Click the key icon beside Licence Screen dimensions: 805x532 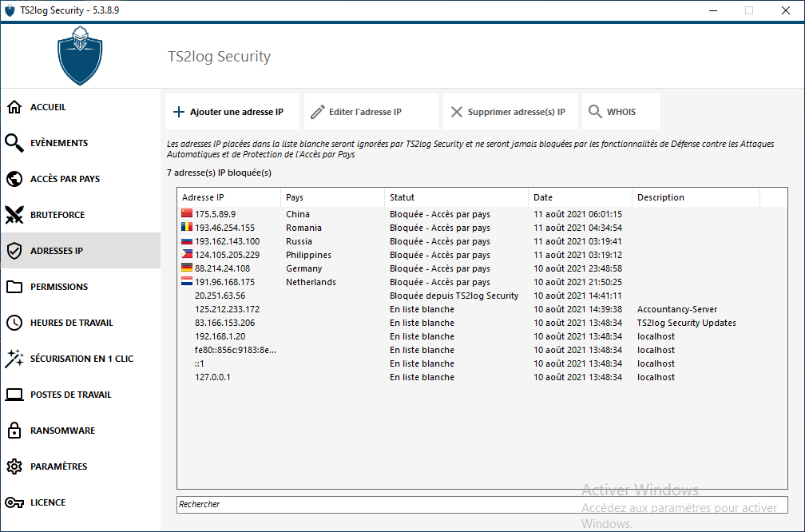14,502
